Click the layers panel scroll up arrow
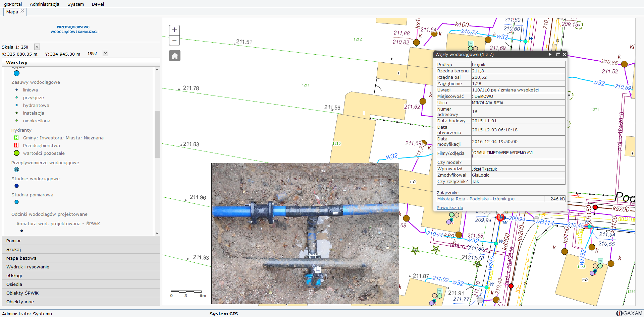Screen dimensions: 644x317 coord(157,70)
